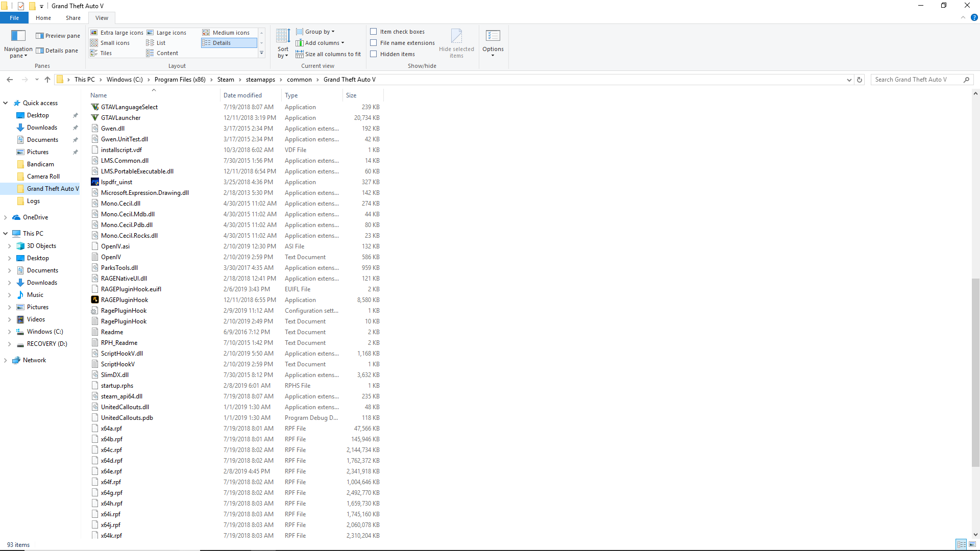
Task: Click the Help question mark icon
Action: [974, 17]
